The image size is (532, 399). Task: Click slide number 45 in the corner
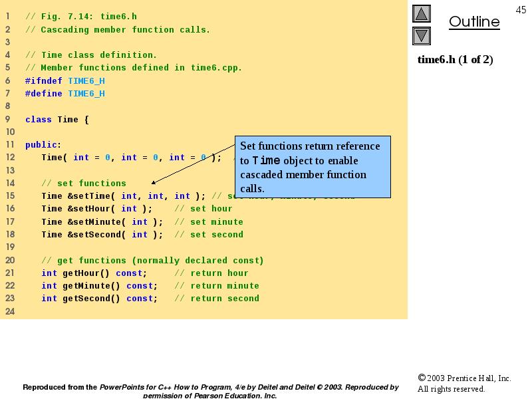point(521,9)
